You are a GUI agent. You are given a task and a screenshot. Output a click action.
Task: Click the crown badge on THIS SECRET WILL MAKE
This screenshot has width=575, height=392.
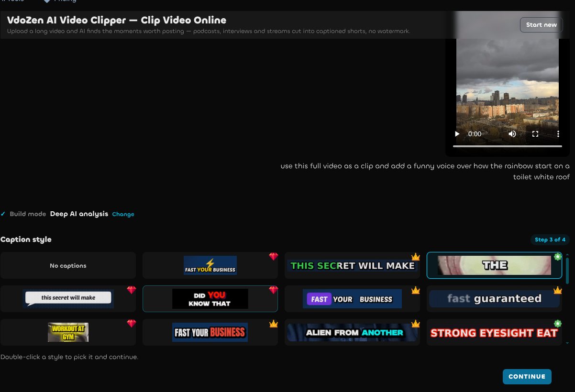click(x=415, y=257)
